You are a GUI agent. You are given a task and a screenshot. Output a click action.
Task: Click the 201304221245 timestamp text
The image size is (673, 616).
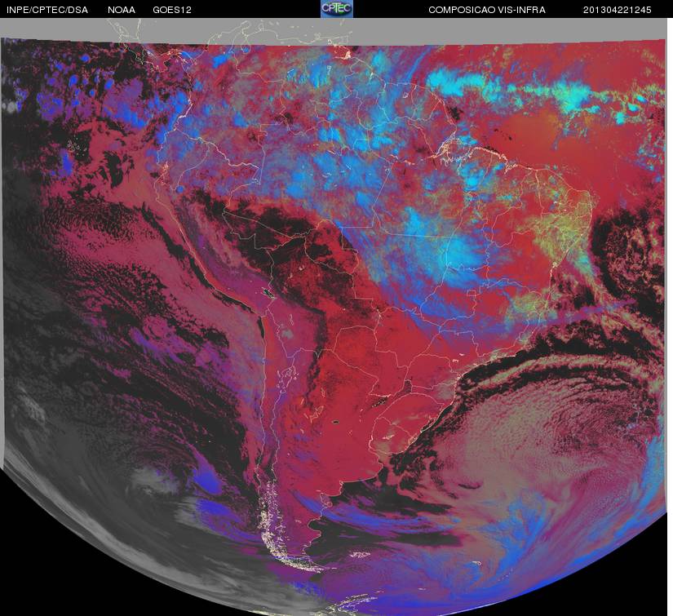pyautogui.click(x=618, y=10)
